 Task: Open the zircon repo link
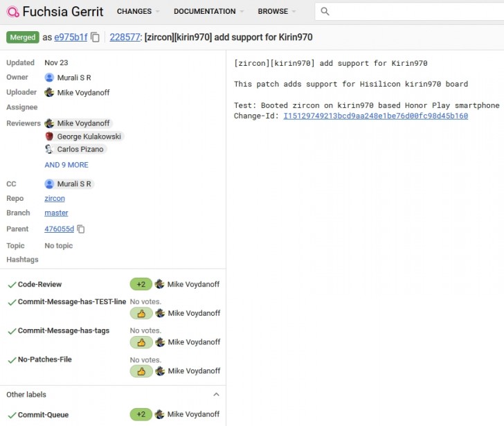[x=55, y=198]
